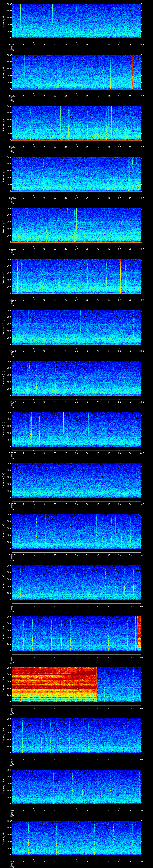The image size is (153, 868).
Task: Click Frequency (Hz) axis label of 13:13:00 spectrogram
Action: 3,633
